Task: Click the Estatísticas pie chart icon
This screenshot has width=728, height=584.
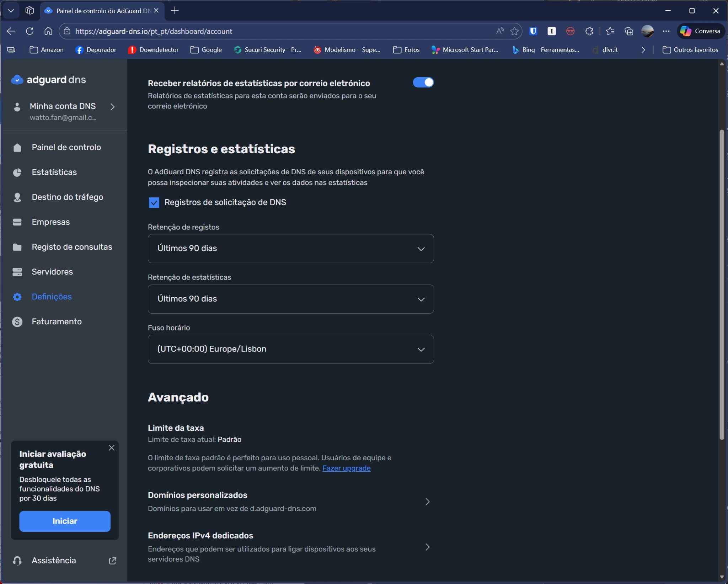Action: click(x=17, y=172)
